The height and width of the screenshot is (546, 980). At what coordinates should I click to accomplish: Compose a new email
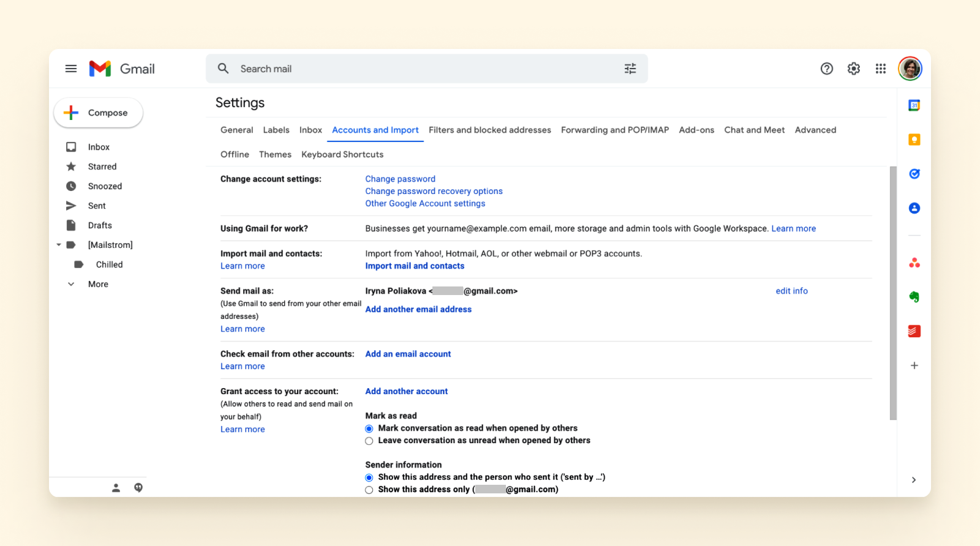(99, 113)
